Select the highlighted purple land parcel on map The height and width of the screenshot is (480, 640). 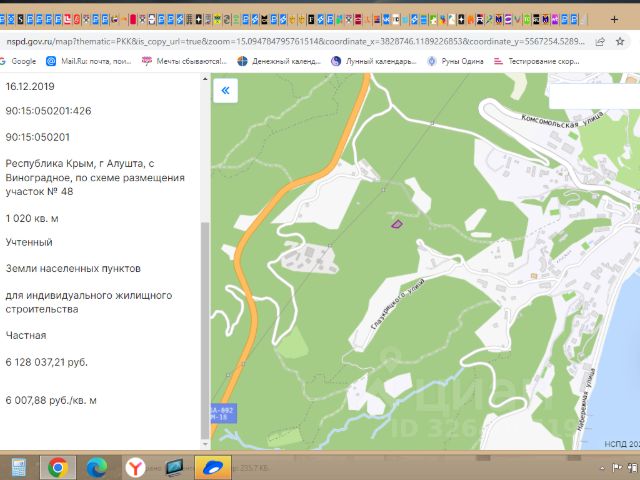[x=397, y=224]
